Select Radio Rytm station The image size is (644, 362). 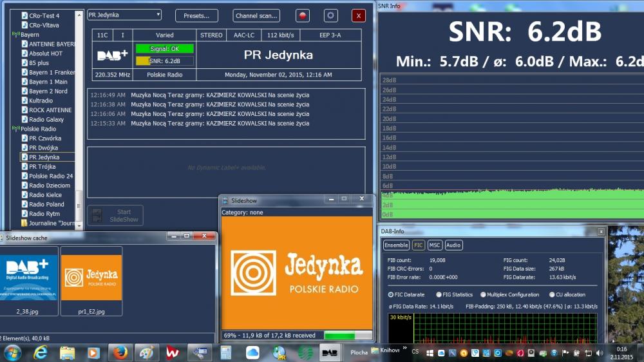pos(44,214)
